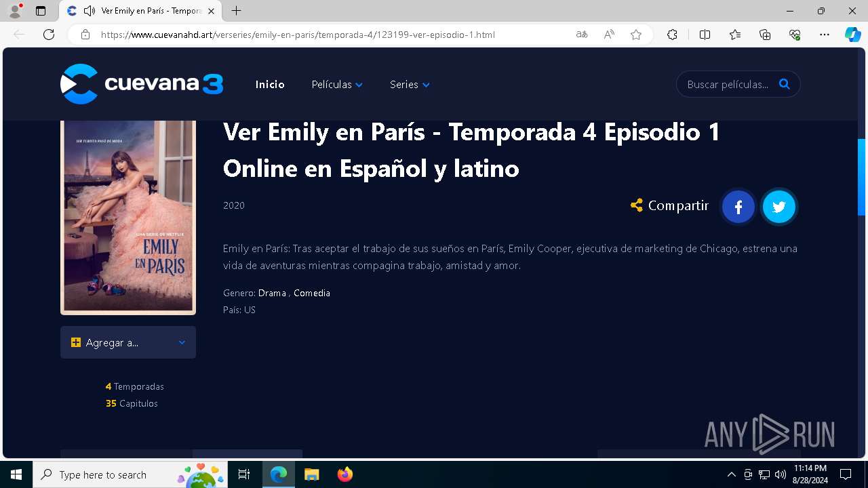Open taskbar clock and date
The image size is (868, 488).
pyautogui.click(x=810, y=474)
